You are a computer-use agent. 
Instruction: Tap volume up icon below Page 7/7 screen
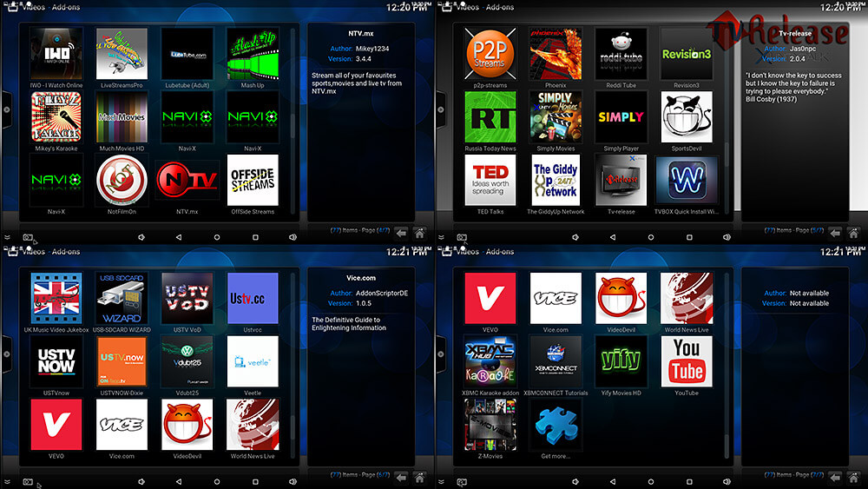click(x=727, y=482)
